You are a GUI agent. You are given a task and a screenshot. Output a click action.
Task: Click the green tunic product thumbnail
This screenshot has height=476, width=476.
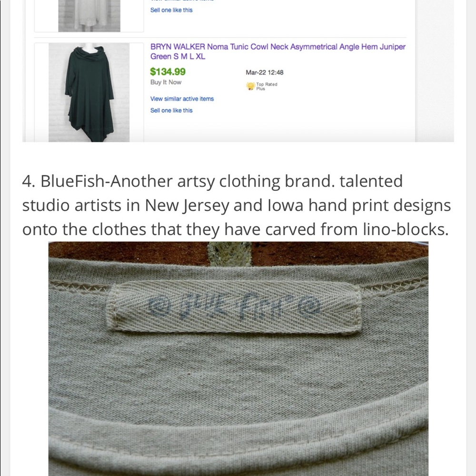pyautogui.click(x=89, y=92)
